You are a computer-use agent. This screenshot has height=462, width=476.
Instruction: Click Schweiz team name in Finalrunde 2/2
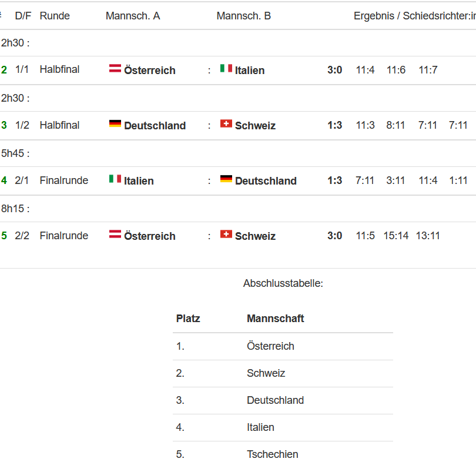coord(255,236)
